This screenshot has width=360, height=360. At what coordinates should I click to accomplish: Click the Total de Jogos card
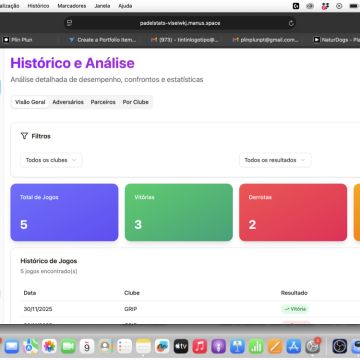point(64,212)
